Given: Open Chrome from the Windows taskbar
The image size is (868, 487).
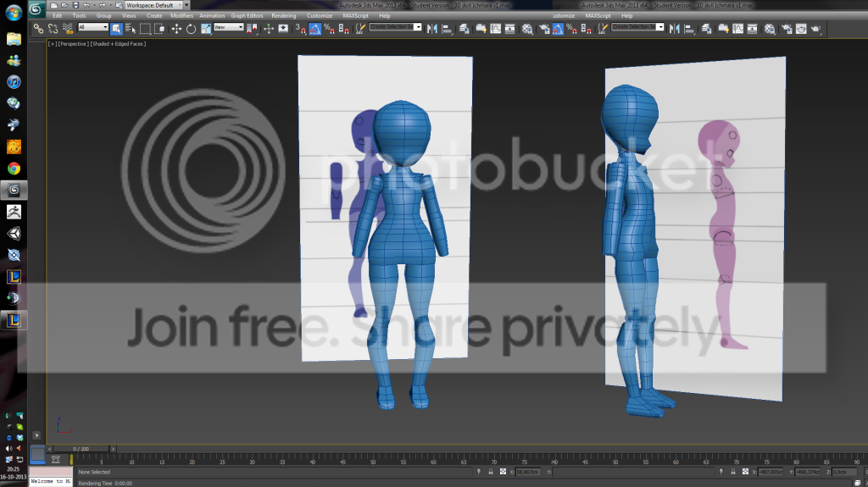Looking at the screenshot, I should [14, 169].
